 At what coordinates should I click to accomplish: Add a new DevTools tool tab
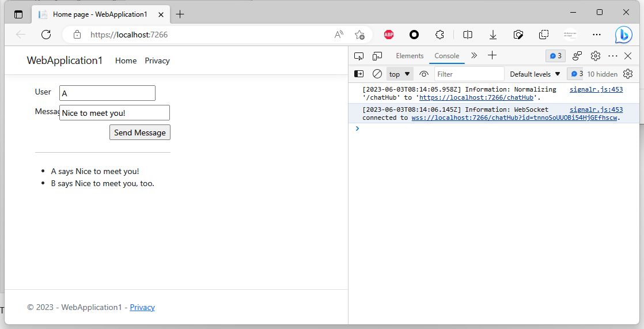coord(492,55)
